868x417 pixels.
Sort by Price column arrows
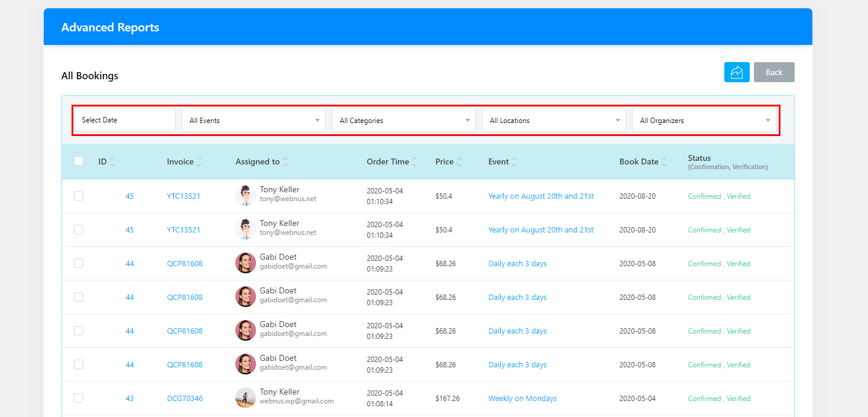click(459, 161)
